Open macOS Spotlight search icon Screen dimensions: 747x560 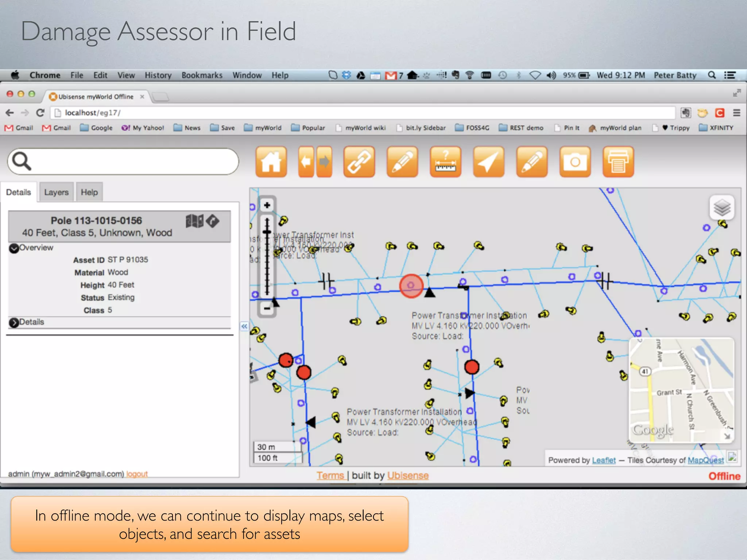pyautogui.click(x=712, y=75)
